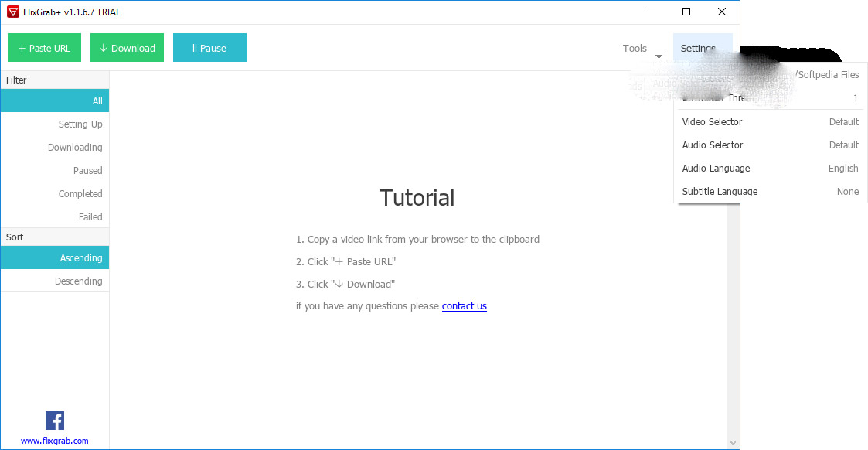Minimize the FlixGrab+ window
Screen dimensions: 868x450
point(652,12)
